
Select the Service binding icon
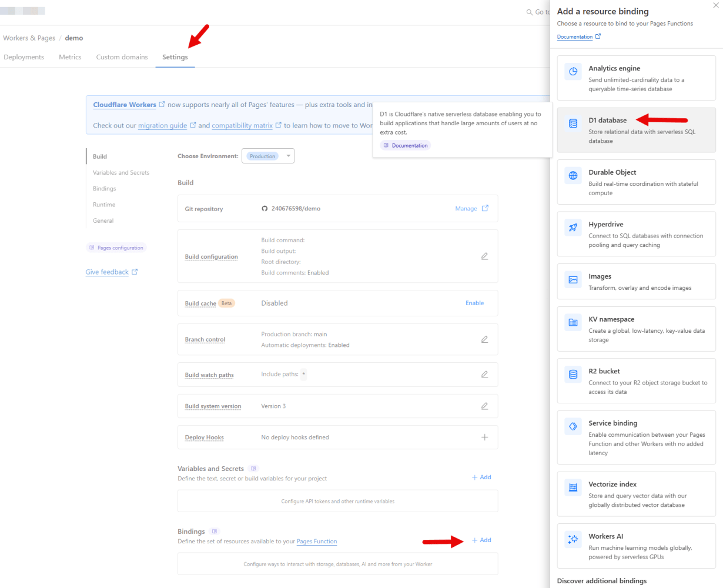tap(573, 426)
